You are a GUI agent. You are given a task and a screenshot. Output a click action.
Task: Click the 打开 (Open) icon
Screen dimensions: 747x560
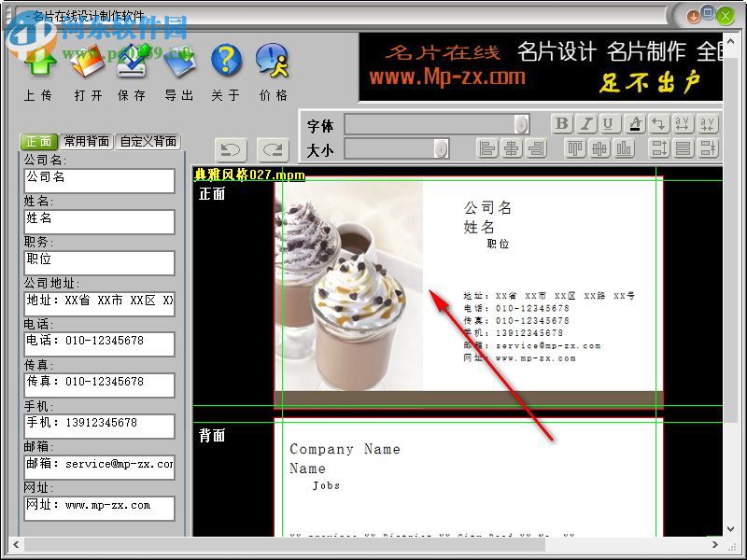coord(86,63)
